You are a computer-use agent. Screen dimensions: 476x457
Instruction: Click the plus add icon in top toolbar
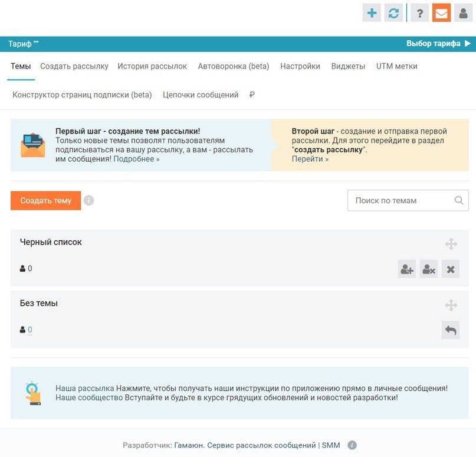(372, 13)
